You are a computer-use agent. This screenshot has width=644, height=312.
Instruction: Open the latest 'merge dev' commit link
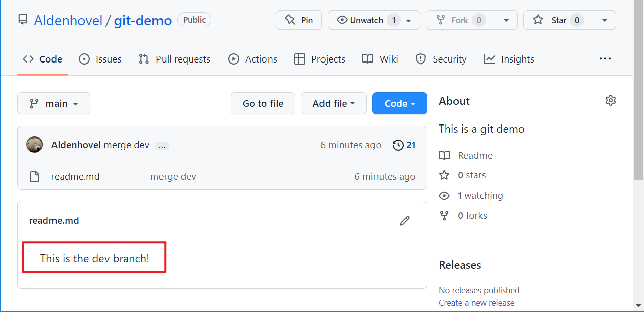pos(127,145)
